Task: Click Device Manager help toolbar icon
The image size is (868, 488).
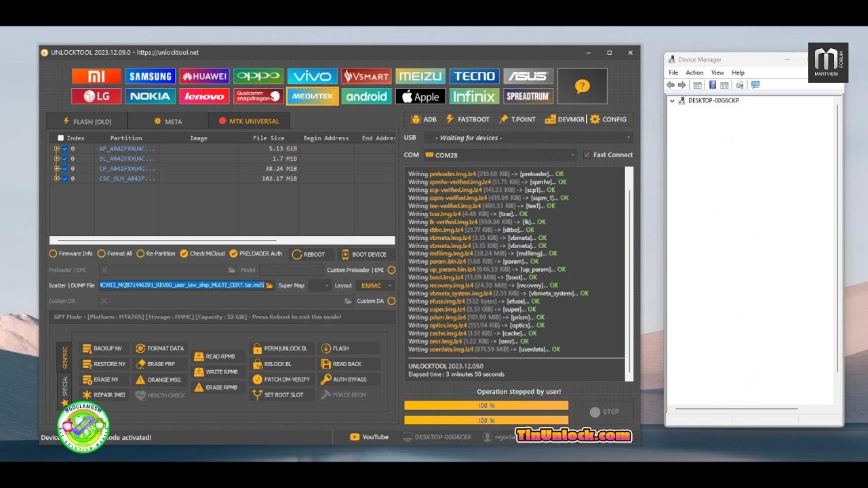Action: coord(713,85)
